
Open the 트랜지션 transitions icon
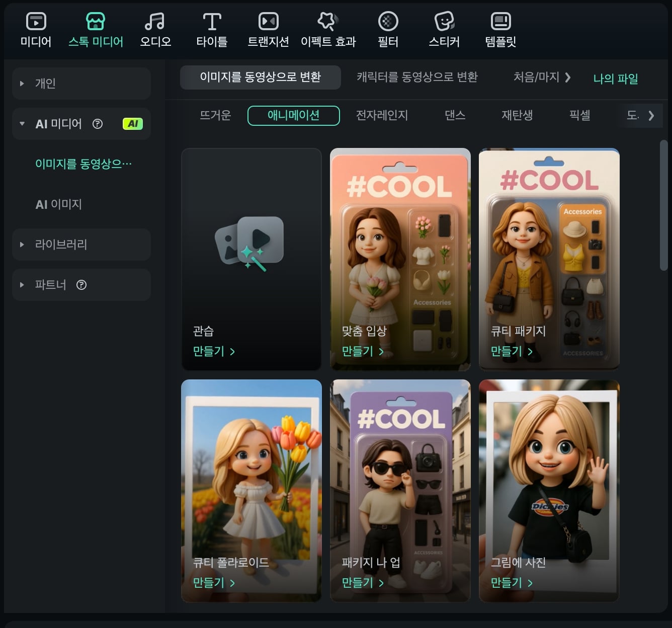pos(268,22)
